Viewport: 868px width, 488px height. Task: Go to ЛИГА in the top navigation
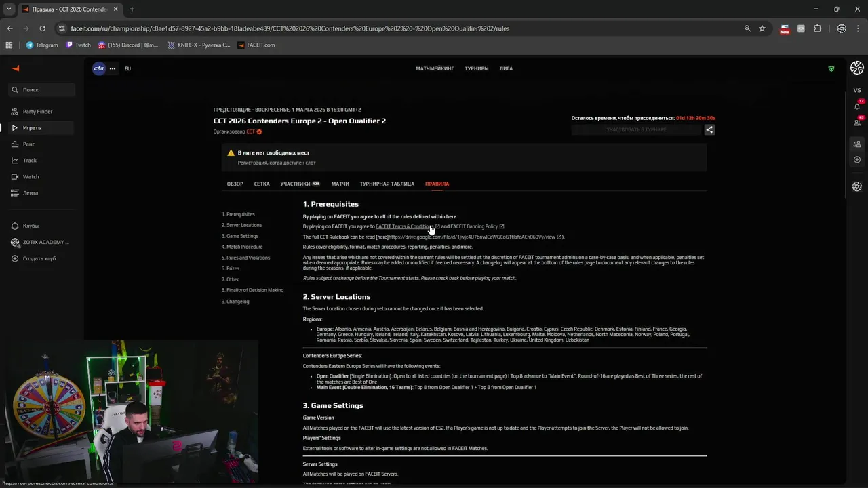pos(506,68)
